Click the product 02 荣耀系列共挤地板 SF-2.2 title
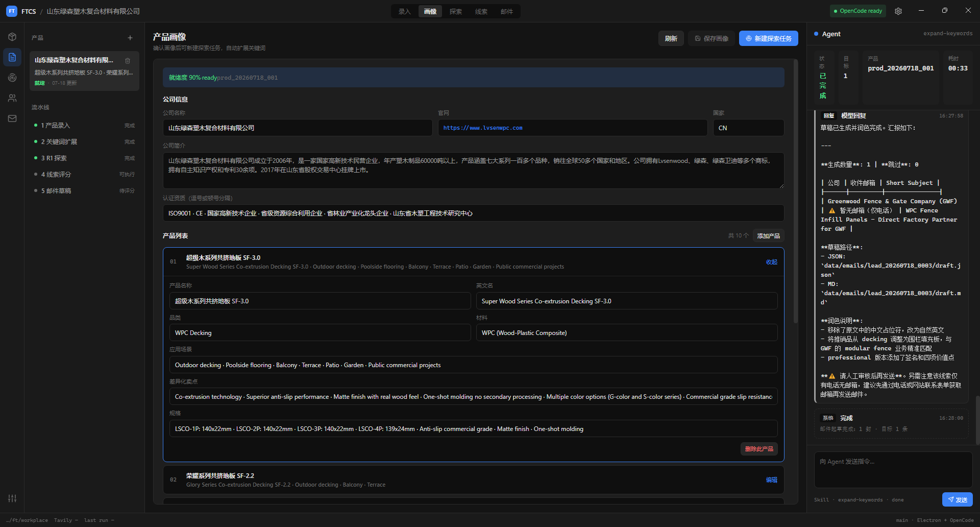 tap(220, 475)
